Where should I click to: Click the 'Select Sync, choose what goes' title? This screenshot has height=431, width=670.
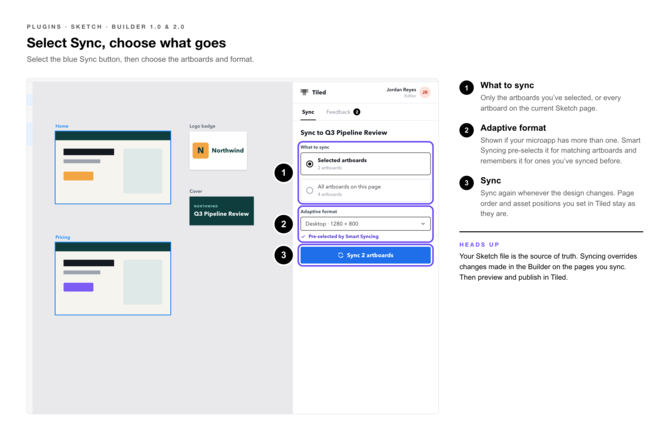[126, 43]
